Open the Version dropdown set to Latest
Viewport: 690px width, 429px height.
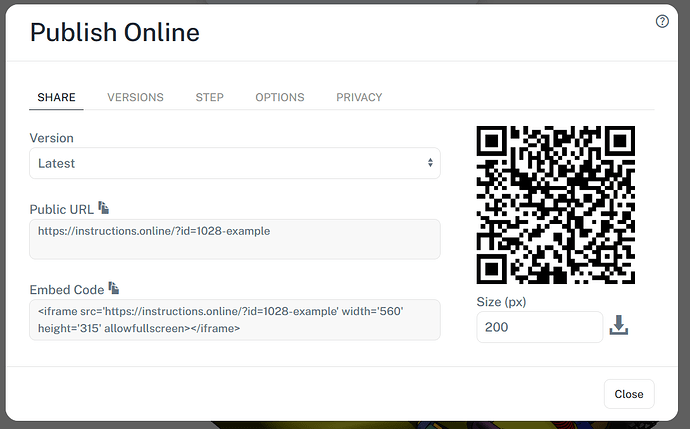tap(235, 163)
